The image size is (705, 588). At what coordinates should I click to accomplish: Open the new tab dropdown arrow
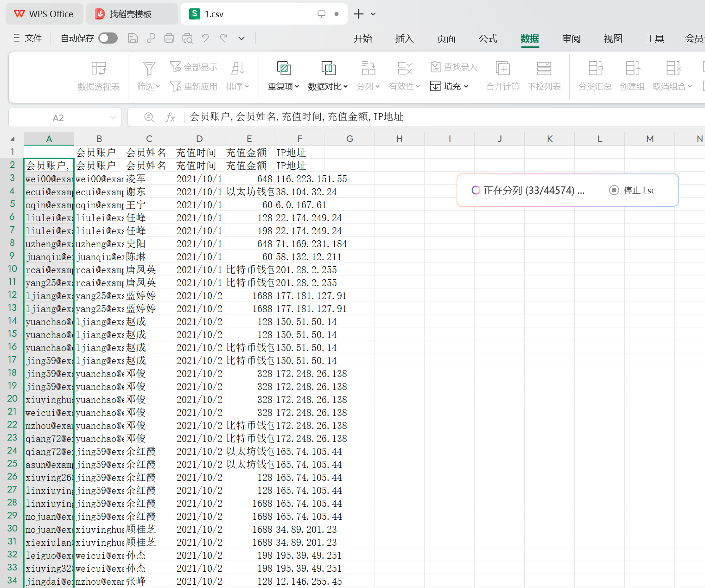point(373,14)
